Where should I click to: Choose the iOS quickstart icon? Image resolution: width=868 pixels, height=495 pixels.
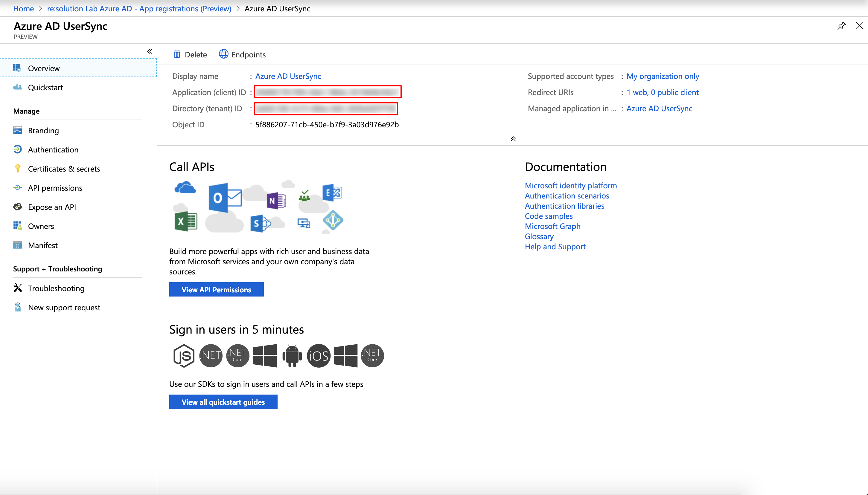tap(318, 356)
